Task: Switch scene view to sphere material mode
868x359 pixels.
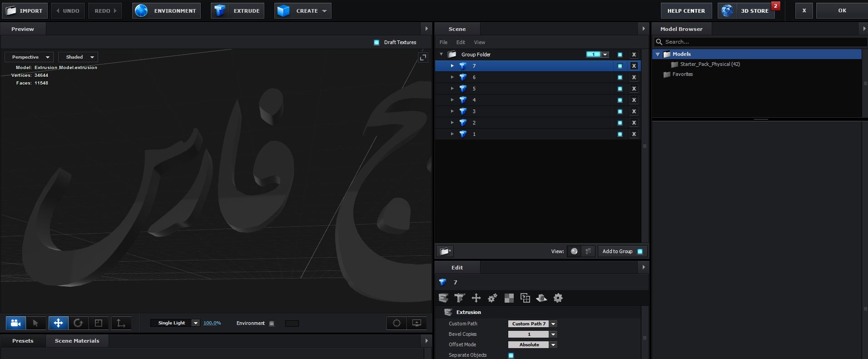Action: 574,251
